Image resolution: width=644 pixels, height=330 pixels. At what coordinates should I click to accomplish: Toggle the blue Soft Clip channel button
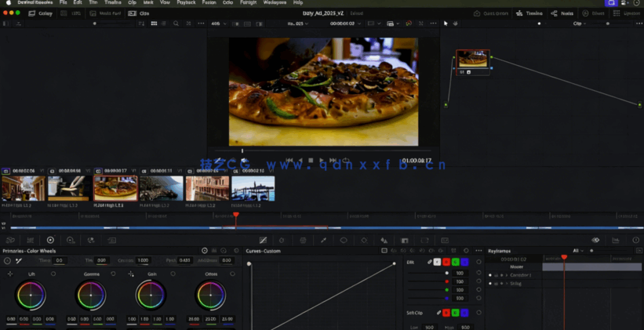464,313
